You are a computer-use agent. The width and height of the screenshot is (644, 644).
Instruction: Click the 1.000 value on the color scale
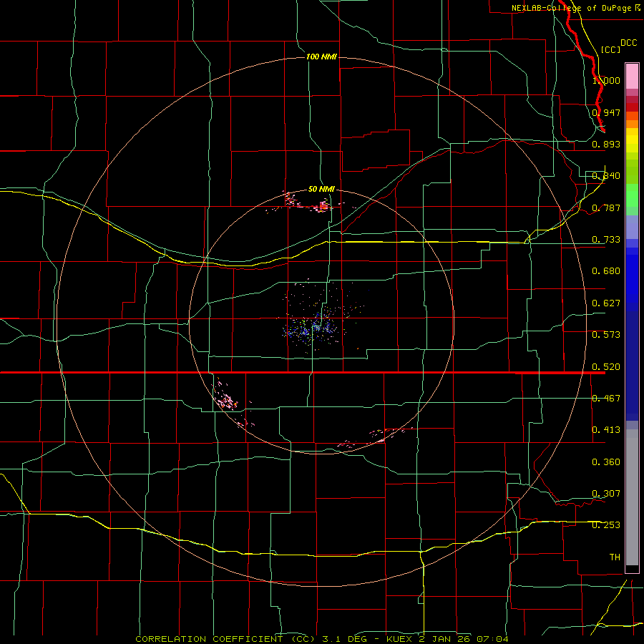click(x=606, y=80)
